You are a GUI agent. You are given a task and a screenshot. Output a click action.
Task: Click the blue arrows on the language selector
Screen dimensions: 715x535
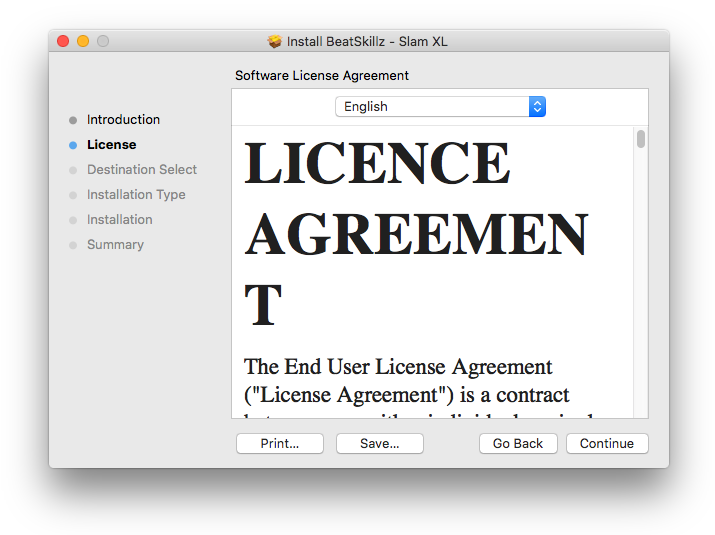click(x=537, y=107)
